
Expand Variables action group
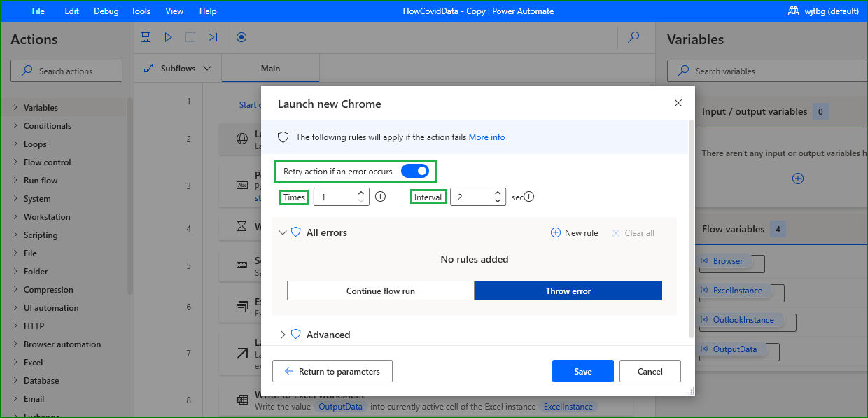tap(15, 108)
